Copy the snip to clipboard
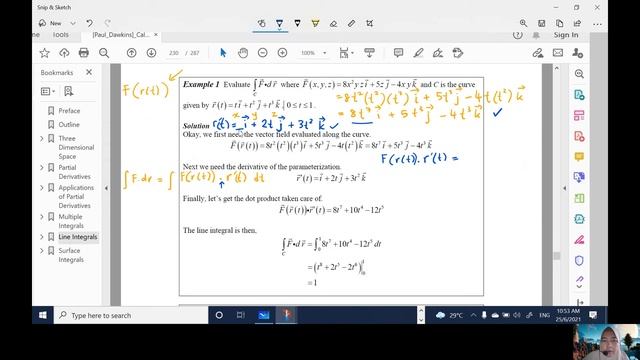The image size is (640, 360). click(560, 24)
